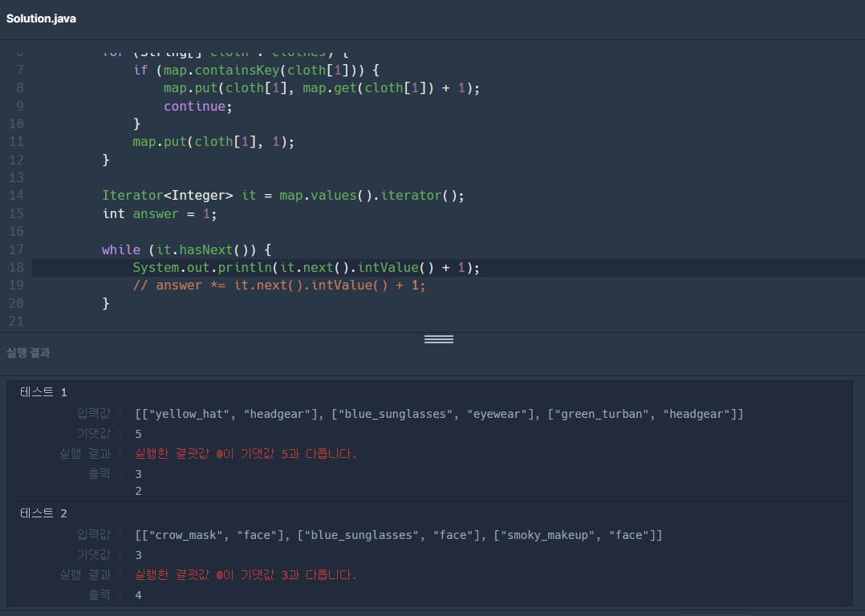Click the 출력 label in 테스트 1
This screenshot has height=616, width=865.
(x=99, y=474)
